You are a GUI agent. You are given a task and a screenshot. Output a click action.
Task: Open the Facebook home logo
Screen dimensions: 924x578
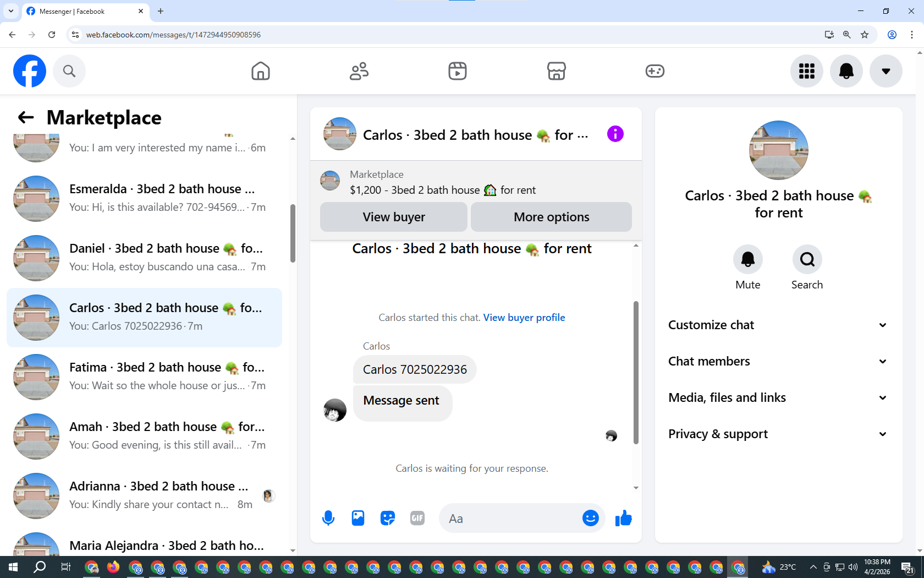tap(30, 71)
